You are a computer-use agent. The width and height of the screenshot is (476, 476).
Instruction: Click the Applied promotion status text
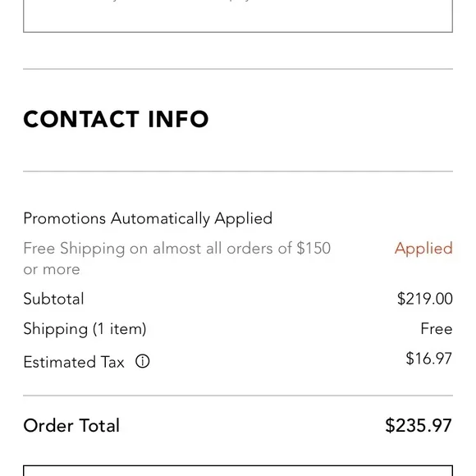click(x=423, y=249)
